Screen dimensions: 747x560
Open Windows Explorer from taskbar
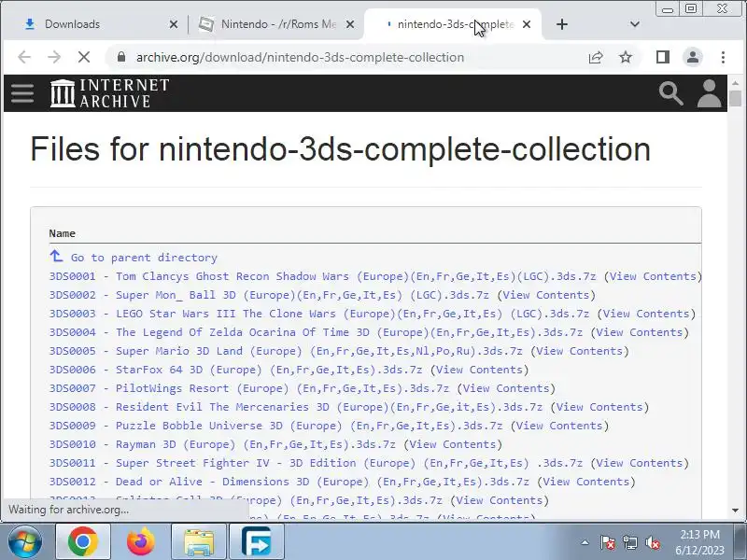[199, 542]
